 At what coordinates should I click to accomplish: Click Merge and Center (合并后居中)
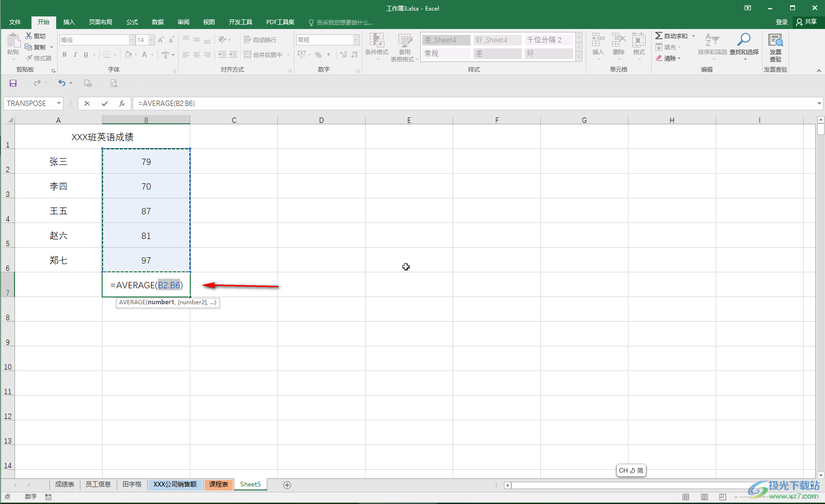click(x=263, y=55)
